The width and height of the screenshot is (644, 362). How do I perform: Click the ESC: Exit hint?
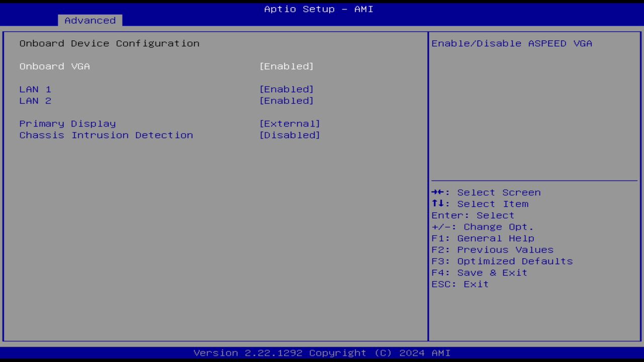460,285
